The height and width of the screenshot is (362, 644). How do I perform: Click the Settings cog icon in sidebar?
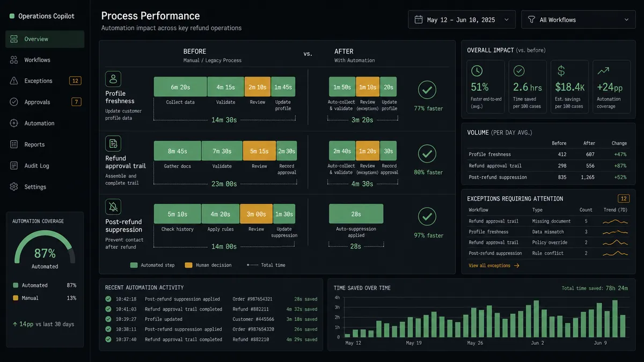(x=14, y=187)
